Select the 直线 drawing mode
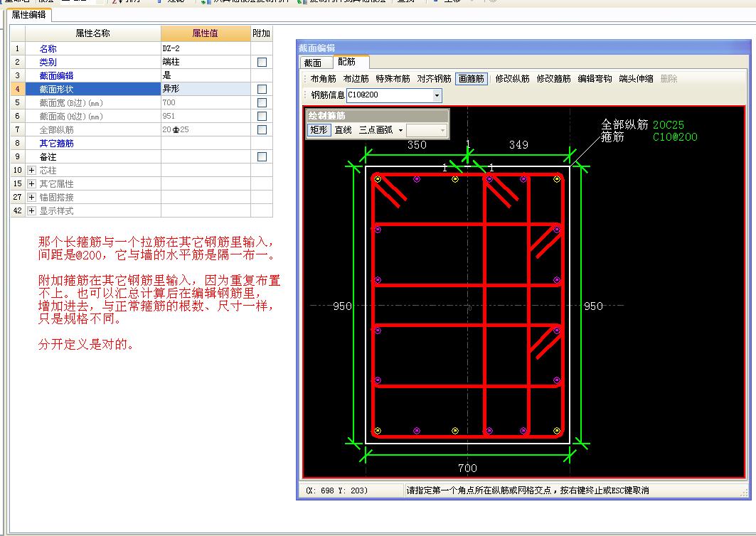 pos(344,130)
